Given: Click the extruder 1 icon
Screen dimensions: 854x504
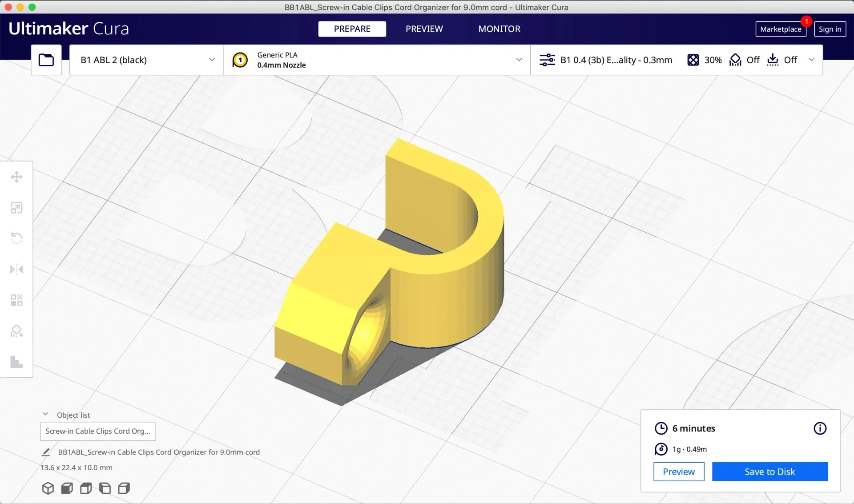Looking at the screenshot, I should point(240,60).
